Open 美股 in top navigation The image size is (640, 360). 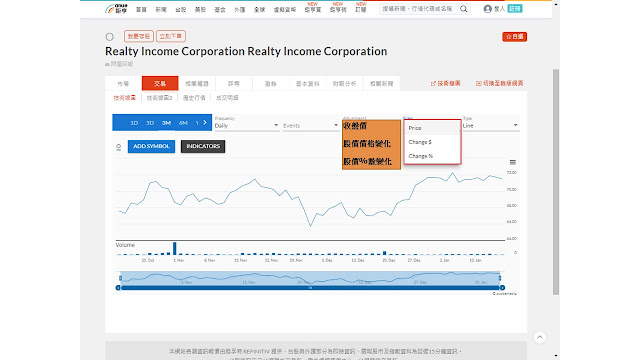click(200, 9)
